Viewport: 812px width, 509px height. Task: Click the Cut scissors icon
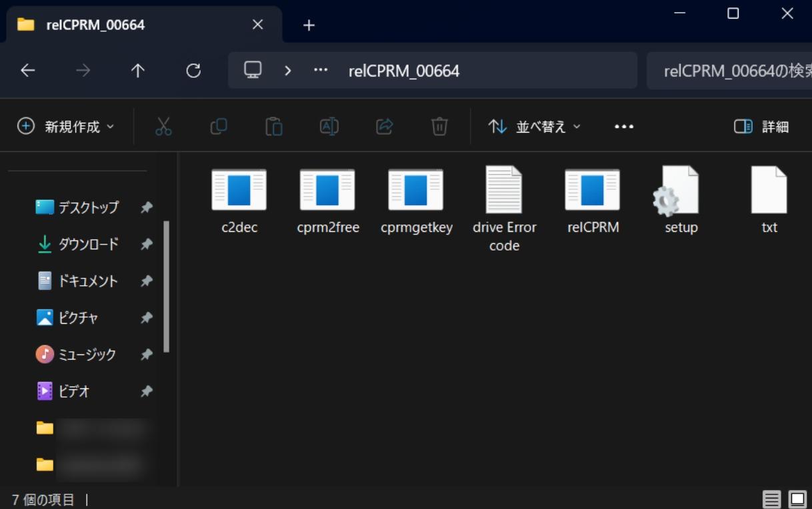coord(163,127)
